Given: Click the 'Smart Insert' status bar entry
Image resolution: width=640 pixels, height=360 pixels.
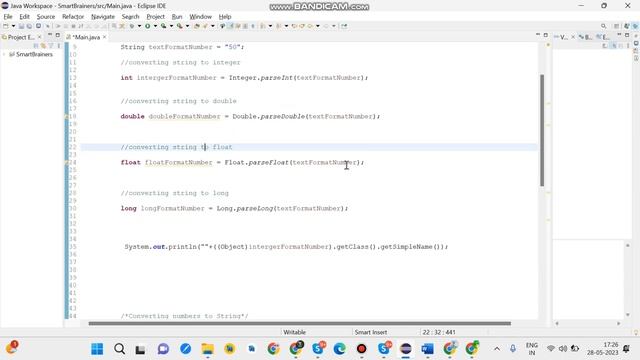Looking at the screenshot, I should pos(371,332).
